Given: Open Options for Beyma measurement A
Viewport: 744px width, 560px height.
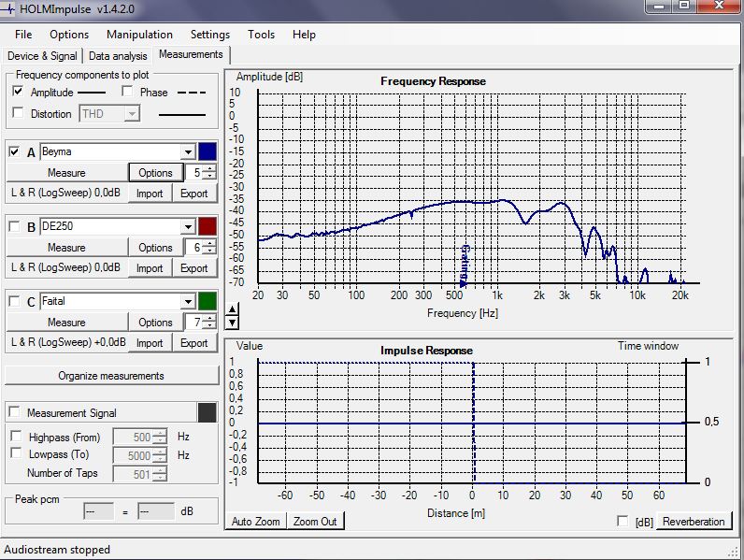Looking at the screenshot, I should [156, 173].
